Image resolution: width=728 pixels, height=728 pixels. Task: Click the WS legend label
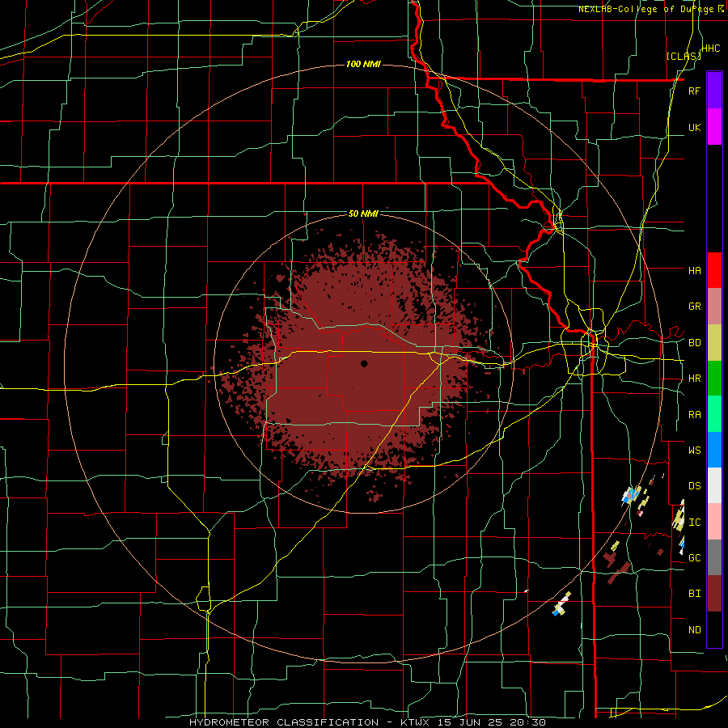(x=694, y=450)
